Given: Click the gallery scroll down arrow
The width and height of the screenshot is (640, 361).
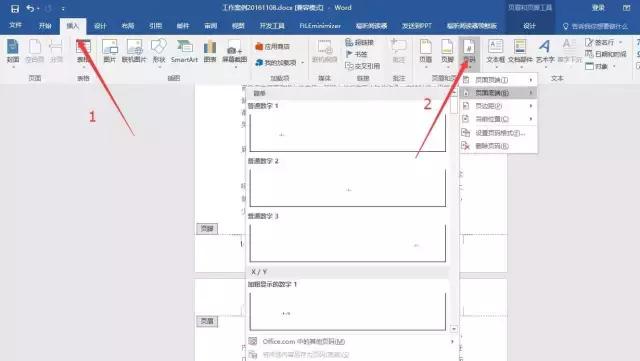Looking at the screenshot, I should click(453, 329).
